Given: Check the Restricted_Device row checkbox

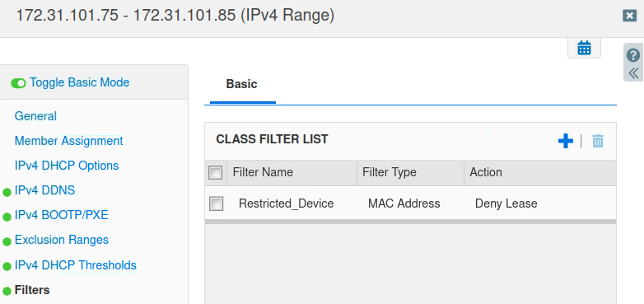Looking at the screenshot, I should pos(216,203).
